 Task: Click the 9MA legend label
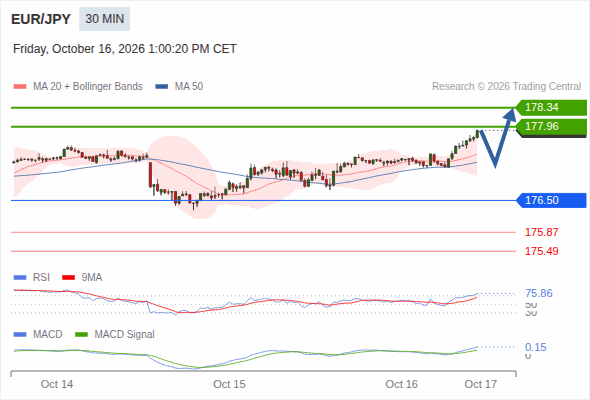[92, 278]
